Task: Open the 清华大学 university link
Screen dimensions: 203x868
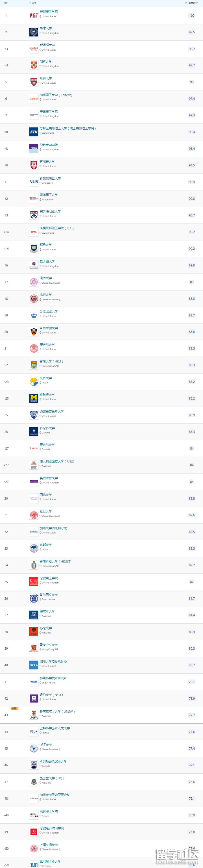Action: tap(46, 278)
